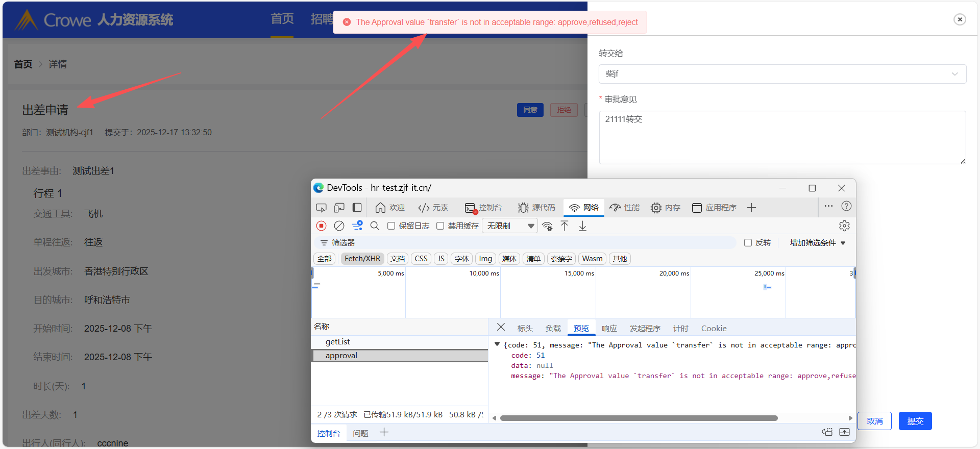
Task: Click the 取消 cancel button
Action: coord(875,421)
